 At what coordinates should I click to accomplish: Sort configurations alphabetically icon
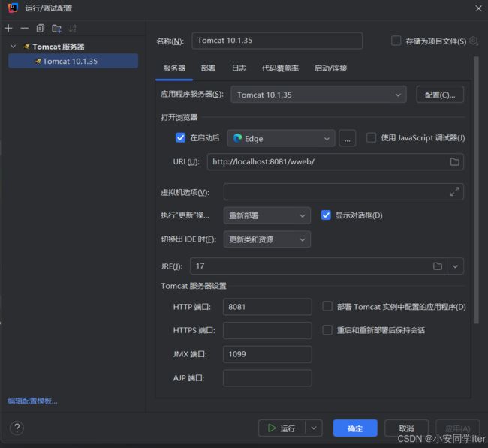click(x=73, y=29)
